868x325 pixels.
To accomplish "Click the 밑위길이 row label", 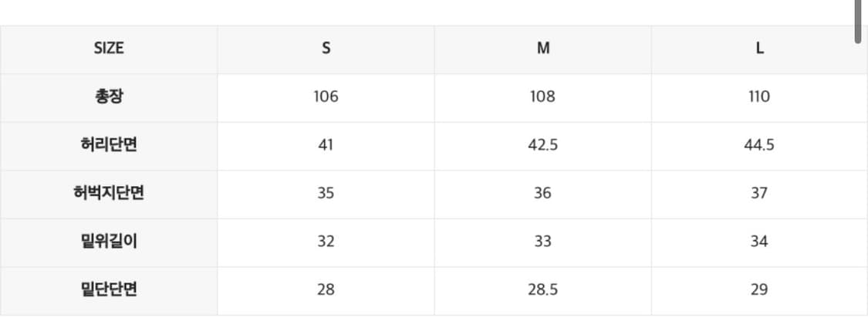I will tap(109, 241).
